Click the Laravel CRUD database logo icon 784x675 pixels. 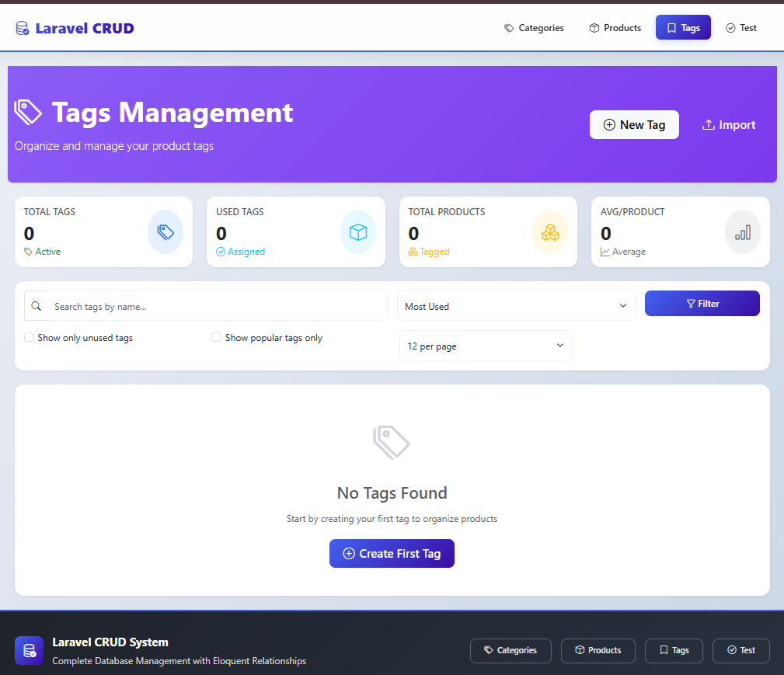(x=22, y=29)
